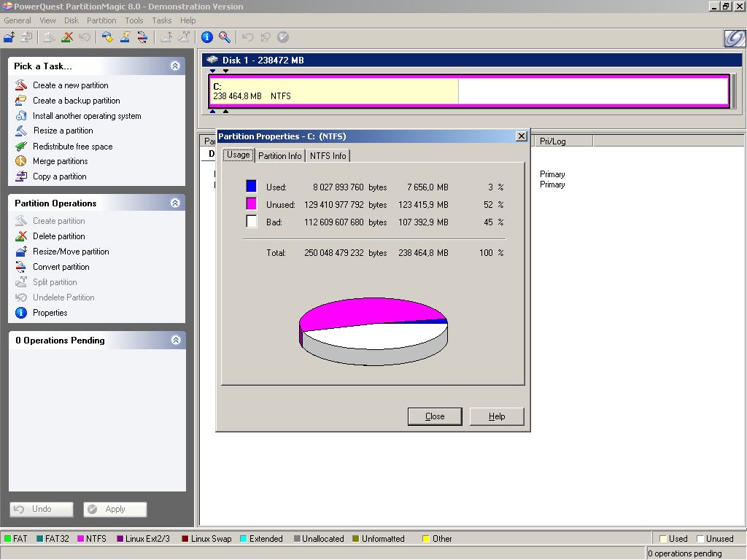Click the Apply button in left sidebar
Image resolution: width=747 pixels, height=560 pixels.
115,509
